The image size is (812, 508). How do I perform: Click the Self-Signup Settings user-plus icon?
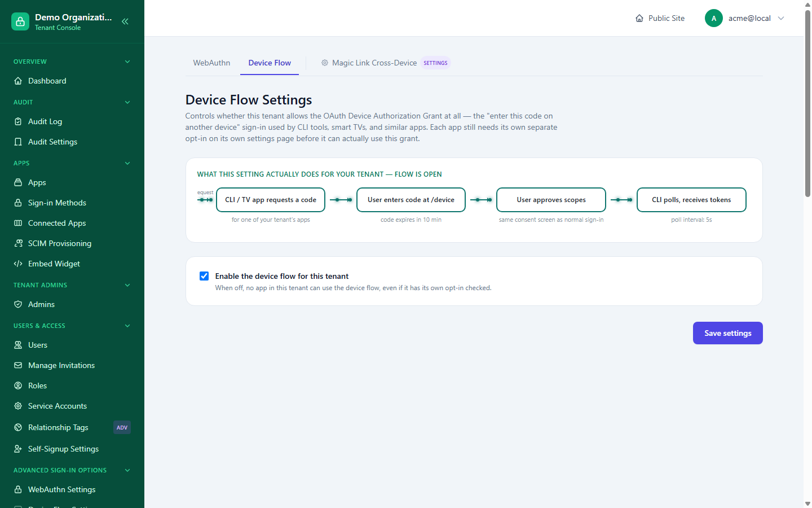tap(18, 449)
